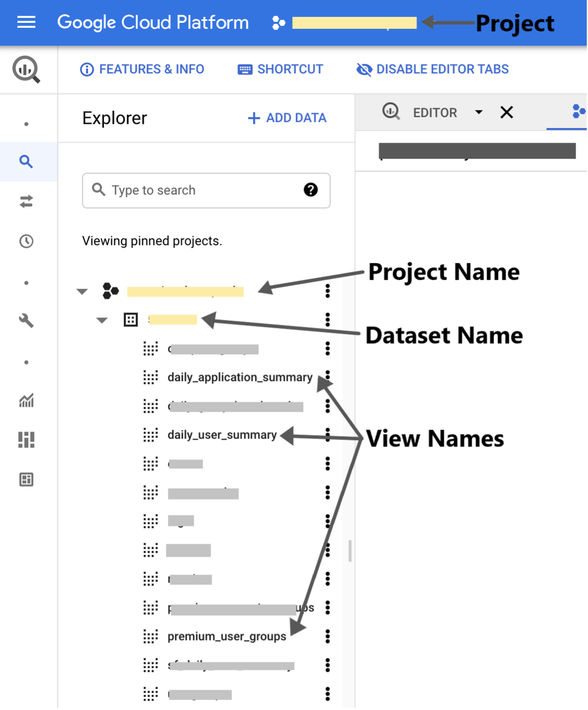The image size is (588, 710).
Task: Switch to the project tab beside Editor
Action: coord(578,111)
